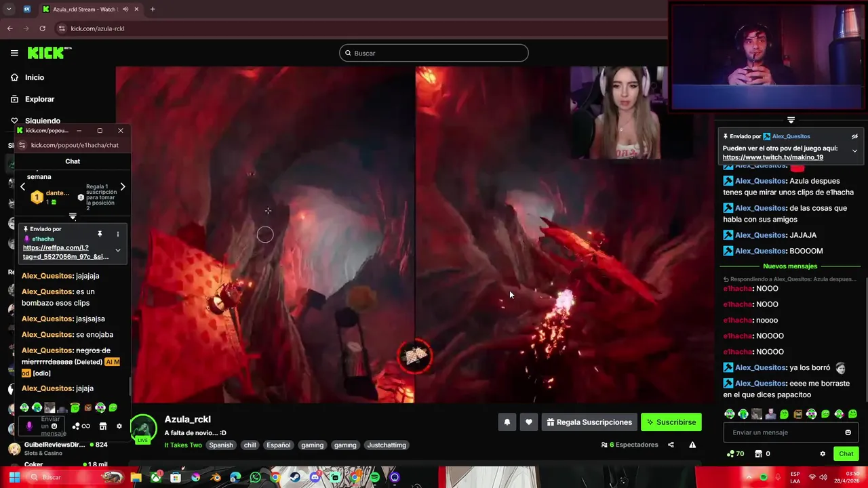Open main chat settings gear
868x488 pixels.
(823, 453)
